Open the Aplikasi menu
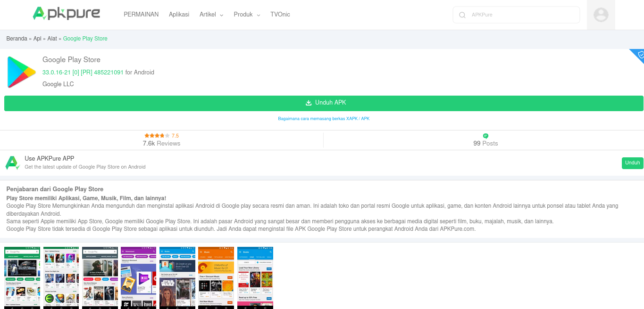The image size is (644, 309). pyautogui.click(x=179, y=15)
